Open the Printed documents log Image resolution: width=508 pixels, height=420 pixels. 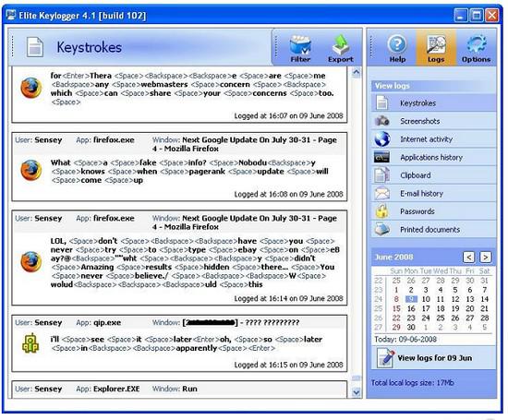[433, 230]
